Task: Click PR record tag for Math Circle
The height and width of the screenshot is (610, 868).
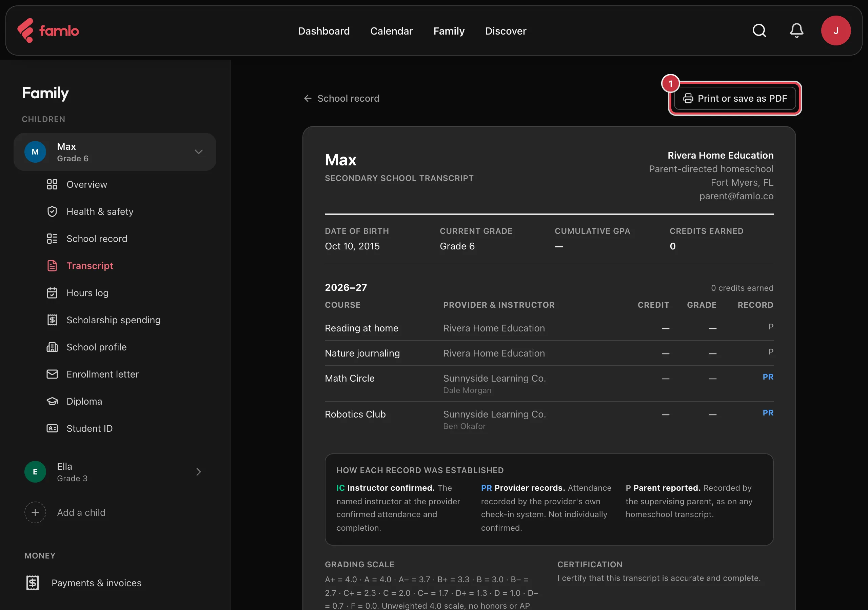Action: (x=768, y=377)
